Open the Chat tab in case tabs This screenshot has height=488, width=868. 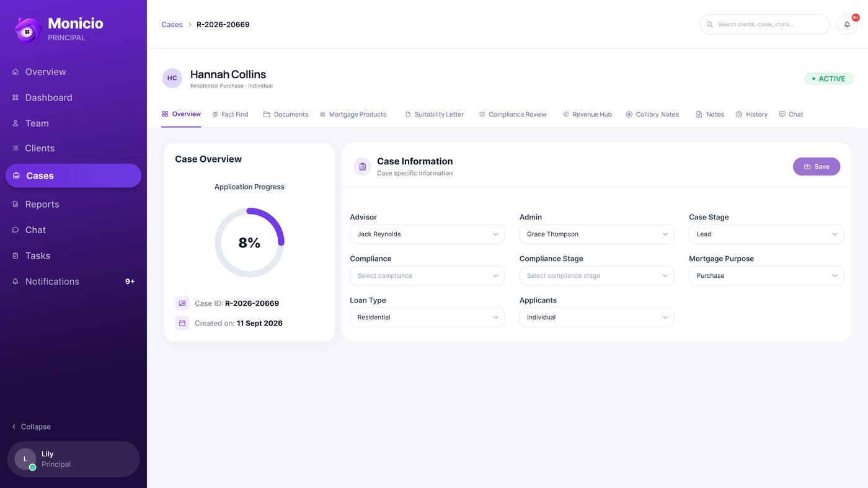click(x=791, y=114)
